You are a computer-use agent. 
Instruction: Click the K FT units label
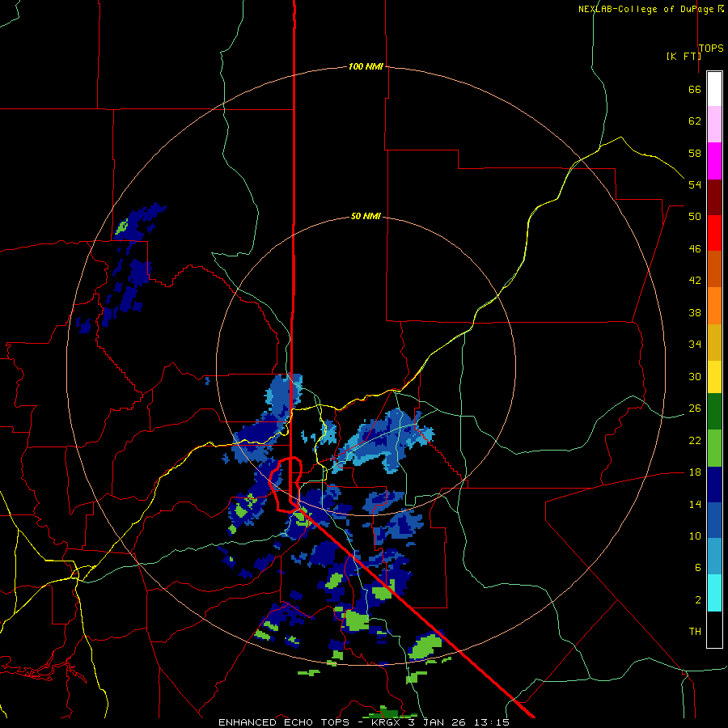(684, 56)
